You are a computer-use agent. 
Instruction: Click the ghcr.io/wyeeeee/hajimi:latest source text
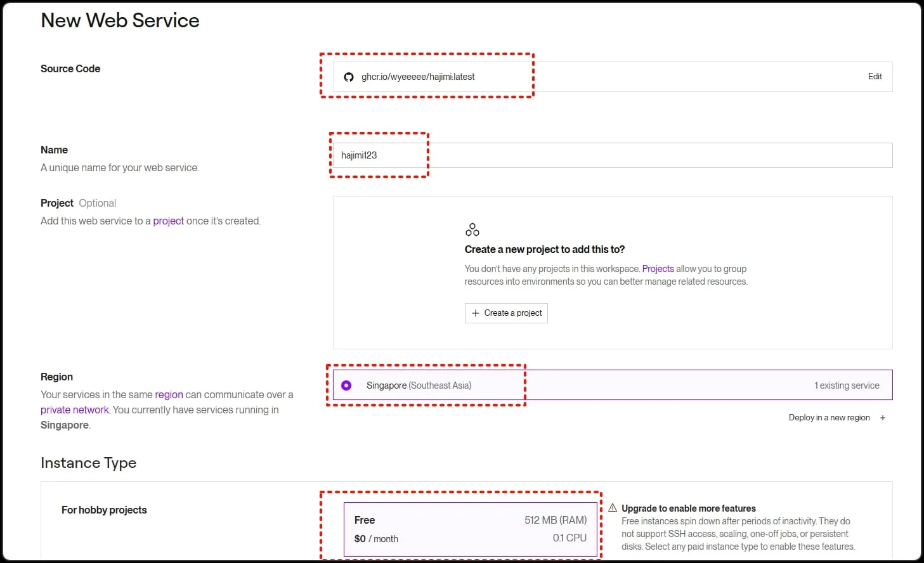click(x=418, y=77)
